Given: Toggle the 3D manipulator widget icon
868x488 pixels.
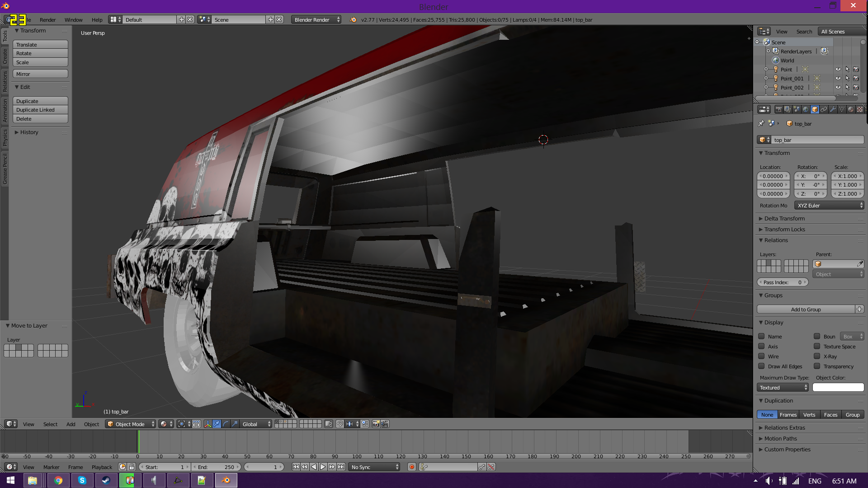Looking at the screenshot, I should (x=208, y=424).
